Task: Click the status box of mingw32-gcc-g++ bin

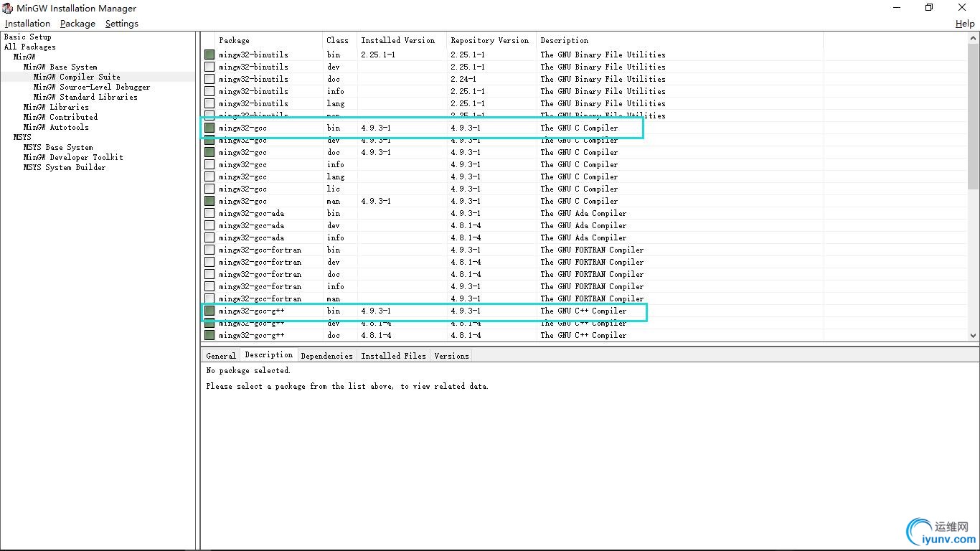Action: click(209, 311)
